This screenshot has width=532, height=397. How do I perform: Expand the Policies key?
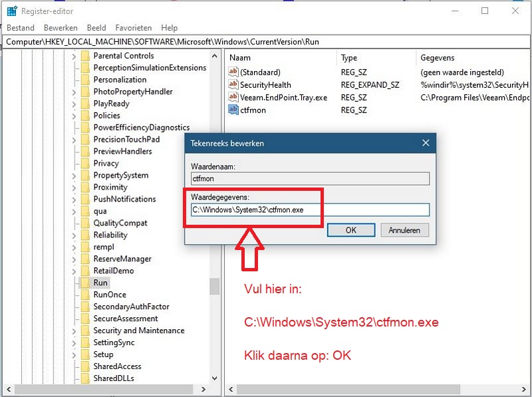pos(74,116)
